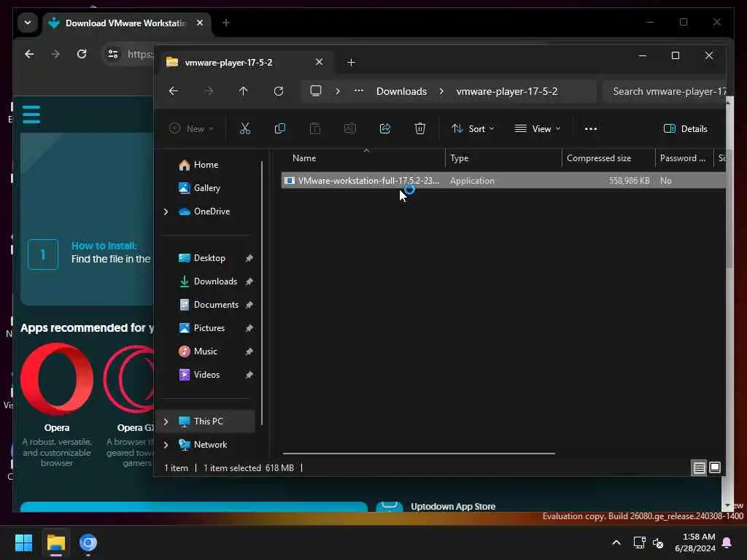Go back in File Explorer navigation
The image size is (747, 560).
[x=174, y=91]
